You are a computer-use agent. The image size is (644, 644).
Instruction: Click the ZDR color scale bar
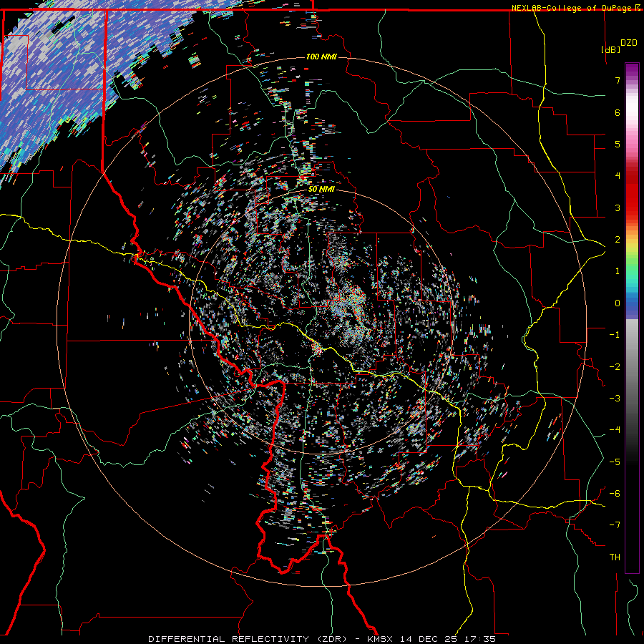click(632, 318)
